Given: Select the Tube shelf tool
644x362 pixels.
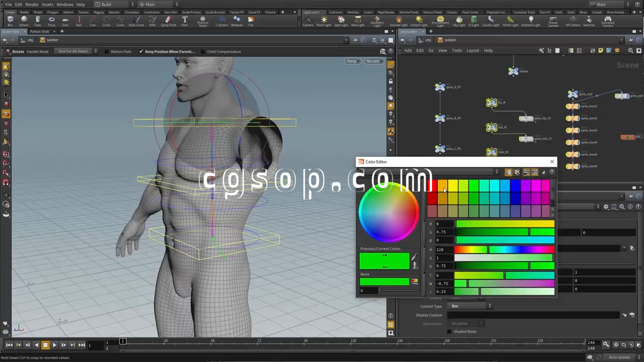Looking at the screenshot, I should [x=38, y=21].
